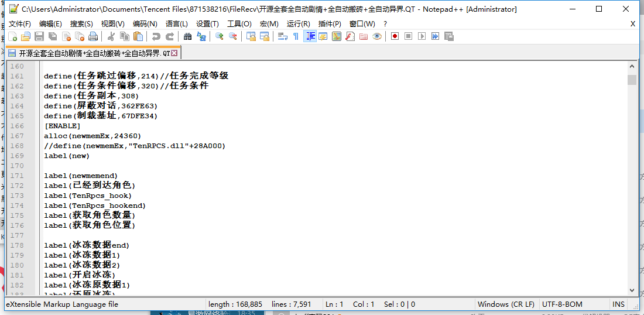Toggle synchronize vertical scrolling icon
Screen dimensions: 644x315
pyautogui.click(x=251, y=36)
